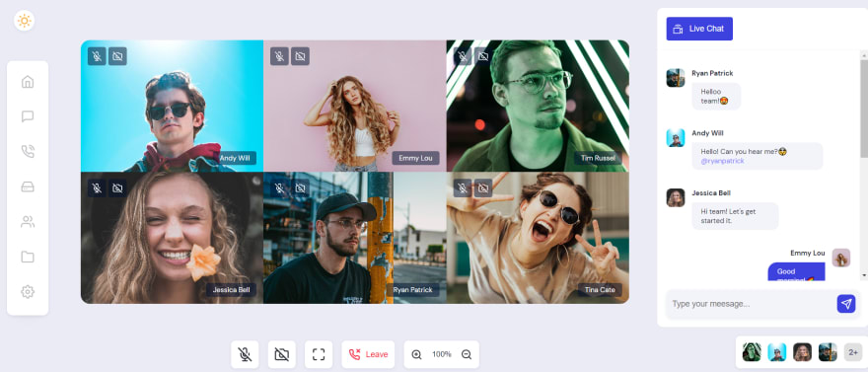The image size is (868, 372).
Task: Click the Tina Cate name label
Action: [x=600, y=290]
